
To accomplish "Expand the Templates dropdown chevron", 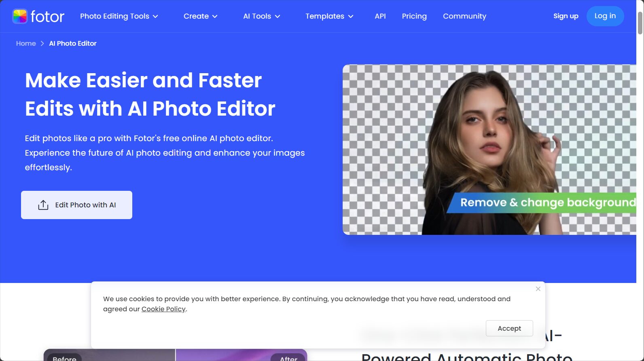I will [351, 17].
